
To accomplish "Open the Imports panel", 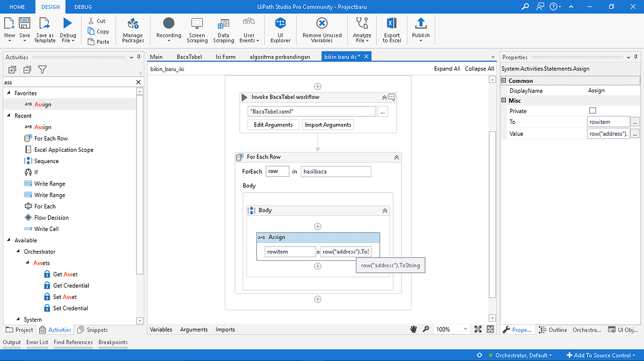I will [x=225, y=329].
